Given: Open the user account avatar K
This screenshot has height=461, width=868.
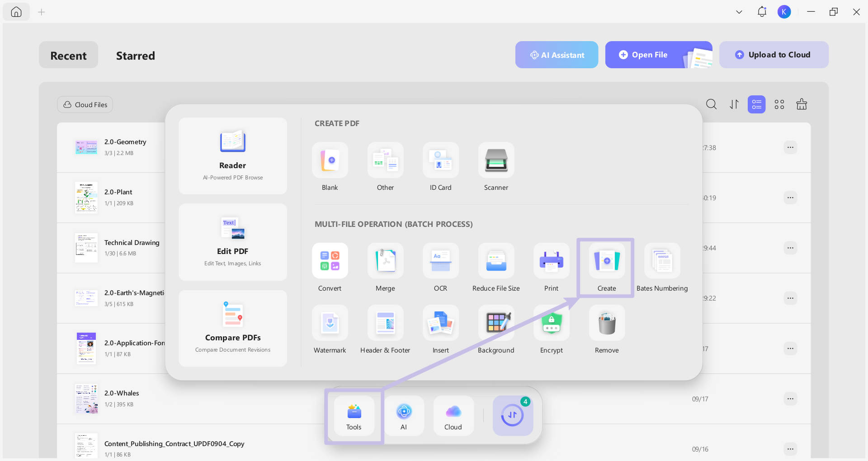Looking at the screenshot, I should tap(784, 12).
